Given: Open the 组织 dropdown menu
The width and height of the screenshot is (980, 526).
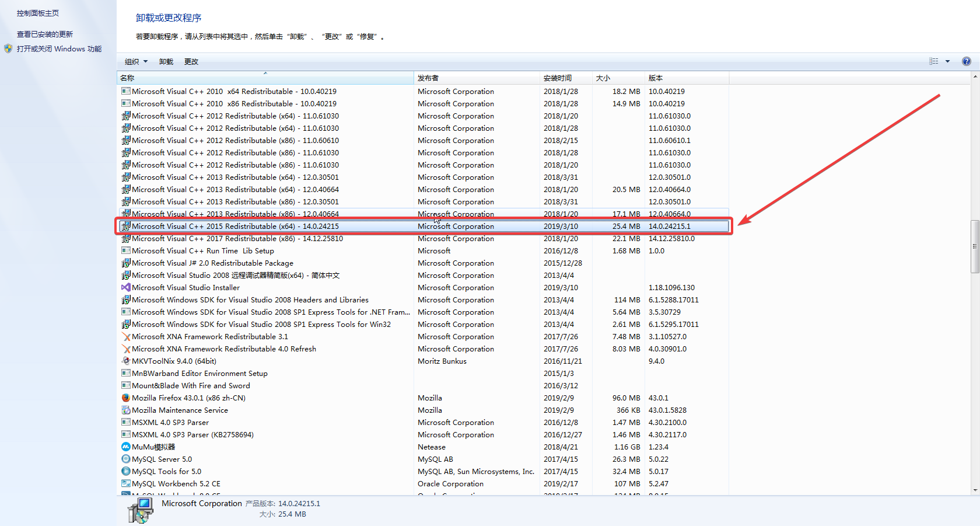Looking at the screenshot, I should [136, 61].
